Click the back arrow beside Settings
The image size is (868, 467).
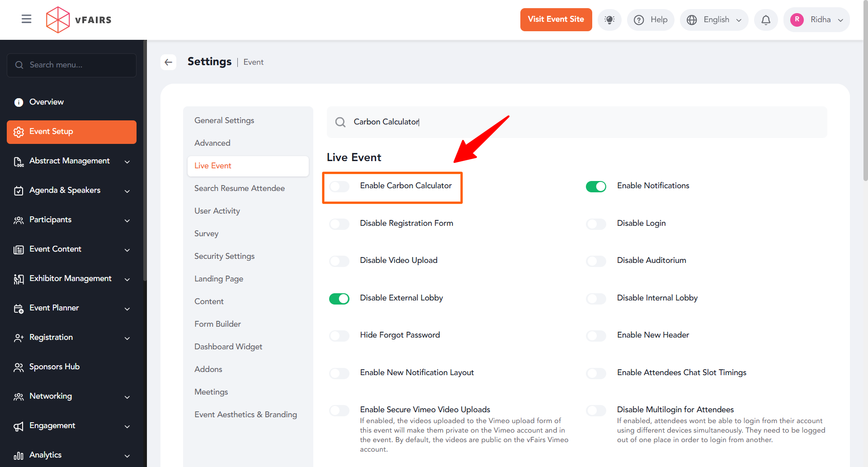click(x=169, y=62)
